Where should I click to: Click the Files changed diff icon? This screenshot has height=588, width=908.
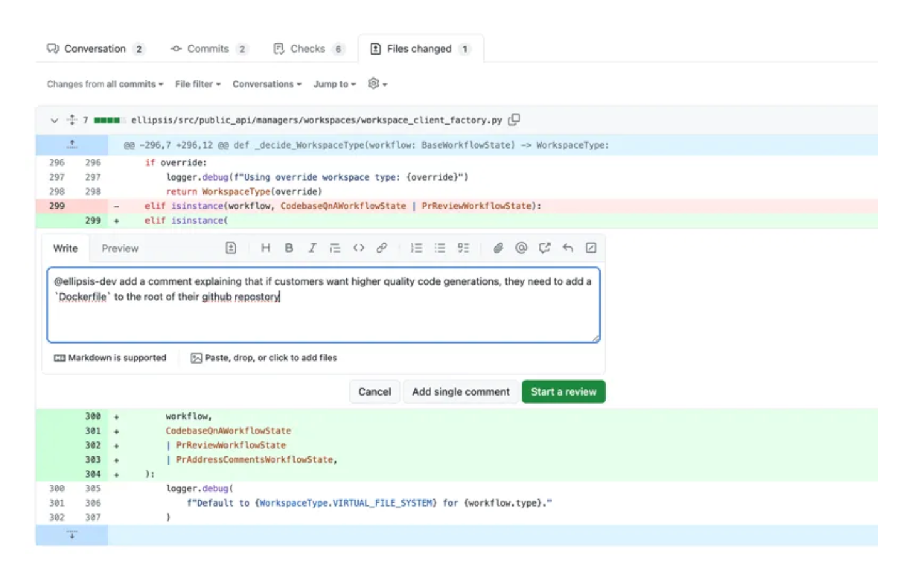(375, 49)
